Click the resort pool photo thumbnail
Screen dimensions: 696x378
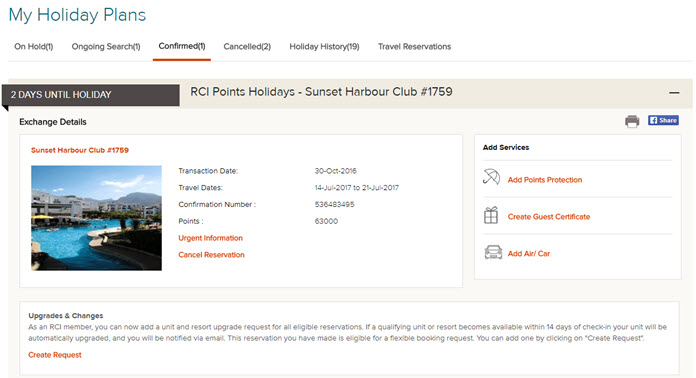96,218
